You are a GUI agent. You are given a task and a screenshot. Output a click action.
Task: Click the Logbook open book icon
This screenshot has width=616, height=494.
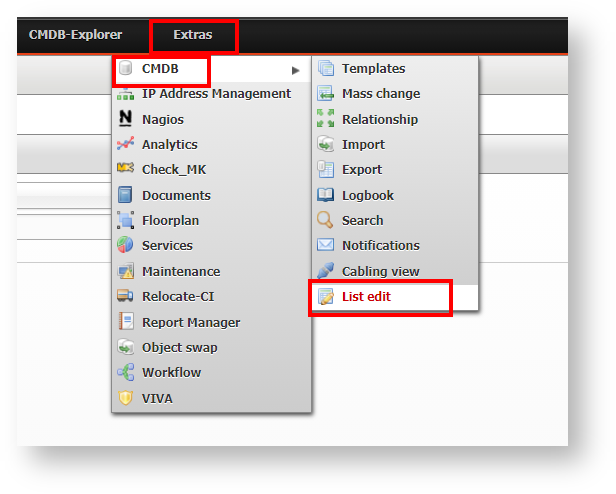[326, 195]
